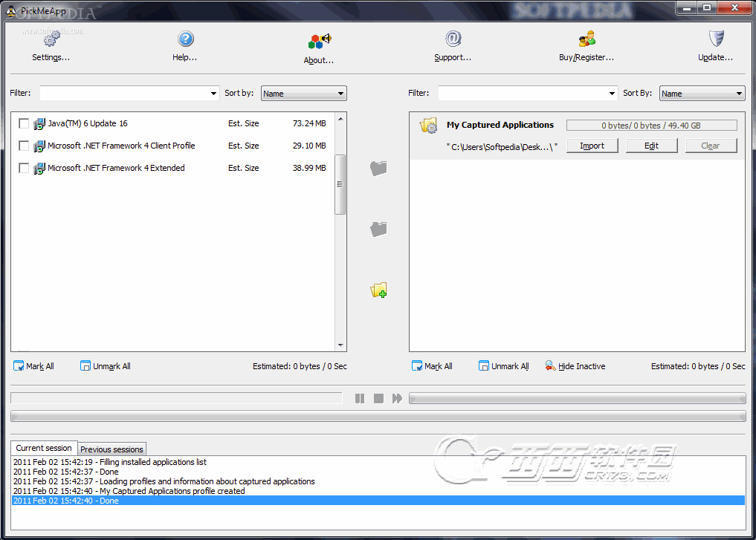Click Hide Inactive in captured panel
Image resolution: width=756 pixels, height=540 pixels.
(575, 366)
